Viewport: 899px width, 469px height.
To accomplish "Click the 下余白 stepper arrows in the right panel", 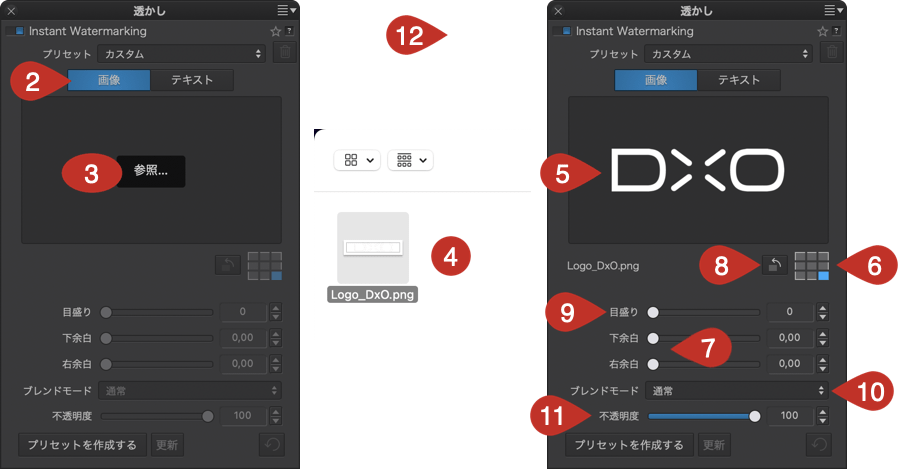I will [x=823, y=338].
